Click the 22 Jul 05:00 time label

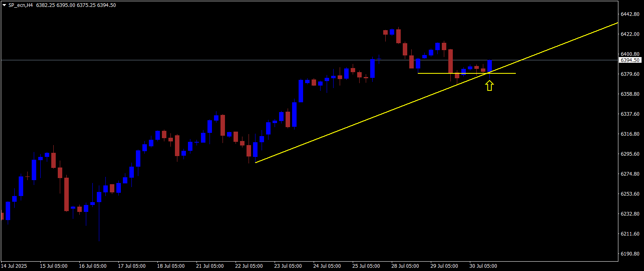(249, 266)
